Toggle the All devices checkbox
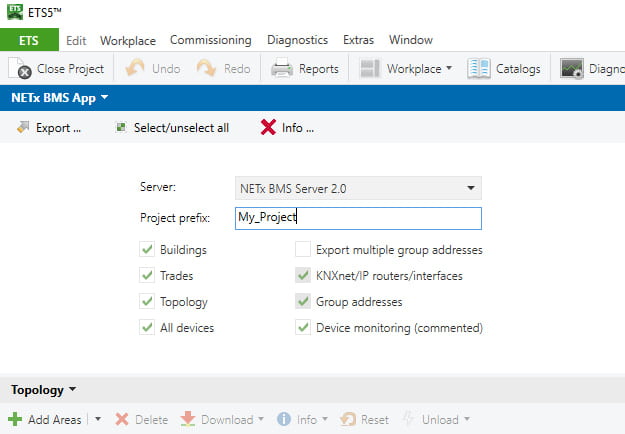625x434 pixels. 147,328
